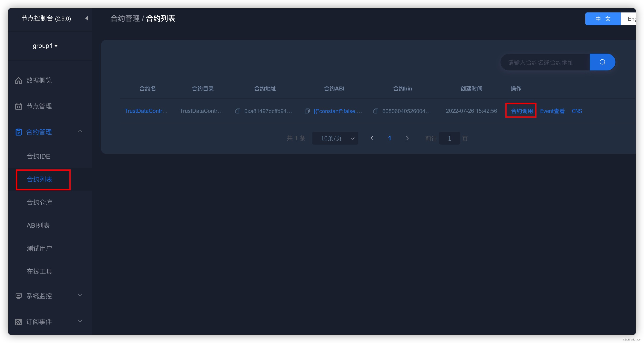Click the 订阅事件 feed icon
Image resolution: width=644 pixels, height=343 pixels.
click(18, 322)
